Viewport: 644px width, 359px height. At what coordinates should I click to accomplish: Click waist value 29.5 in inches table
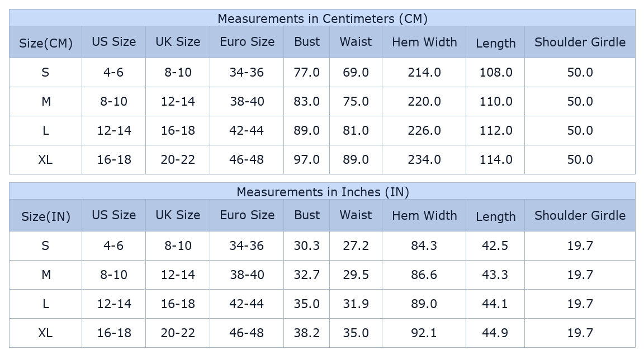(356, 275)
